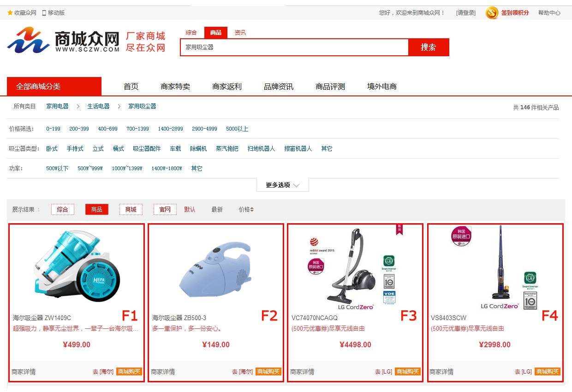The width and height of the screenshot is (572, 392).
Task: Sort results by 默认
Action: (x=190, y=209)
